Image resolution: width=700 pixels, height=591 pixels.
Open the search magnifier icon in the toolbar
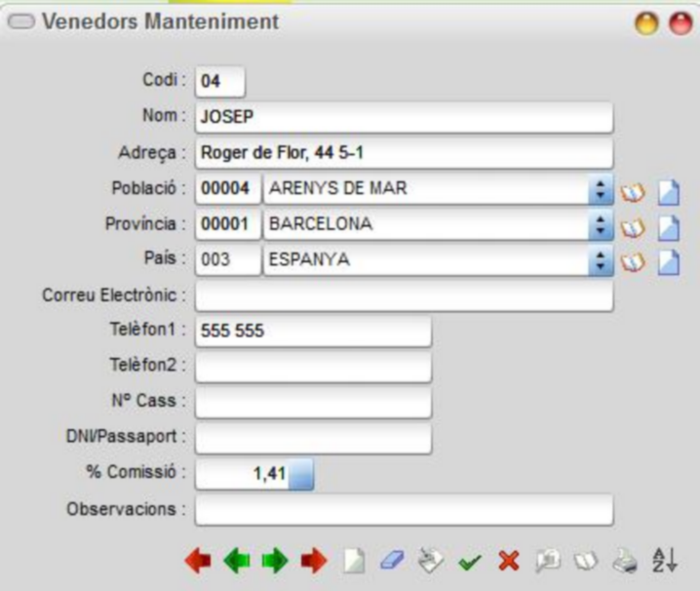[x=548, y=561]
